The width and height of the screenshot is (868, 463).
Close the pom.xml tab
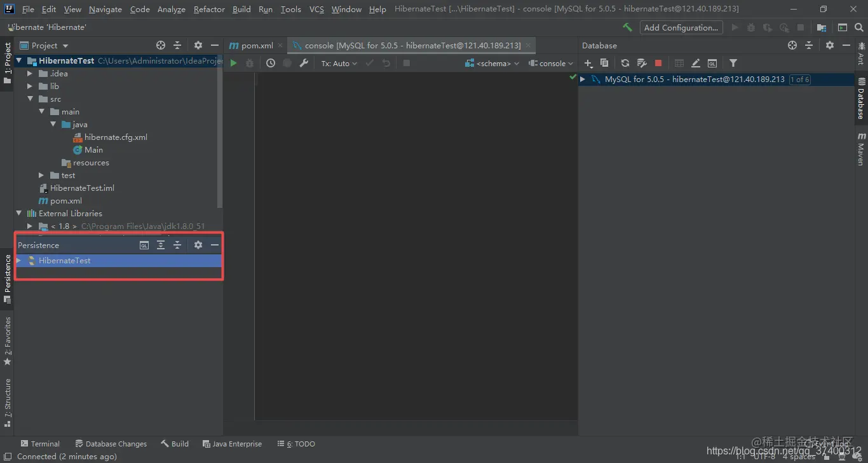click(281, 45)
